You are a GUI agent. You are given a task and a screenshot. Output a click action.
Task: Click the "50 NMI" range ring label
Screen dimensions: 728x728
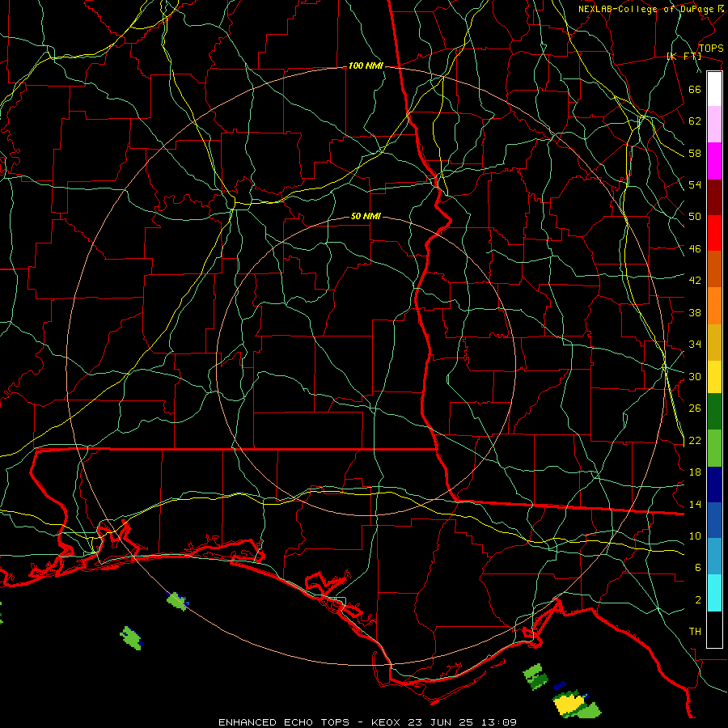tap(366, 216)
